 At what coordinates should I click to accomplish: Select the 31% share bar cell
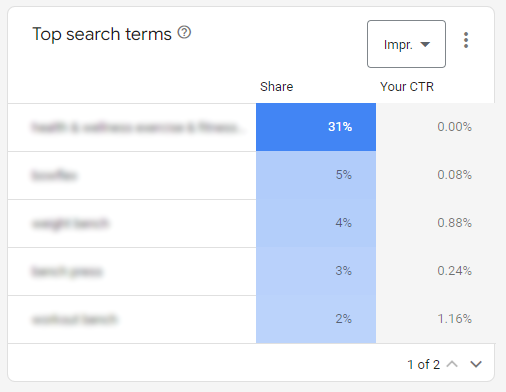click(316, 127)
